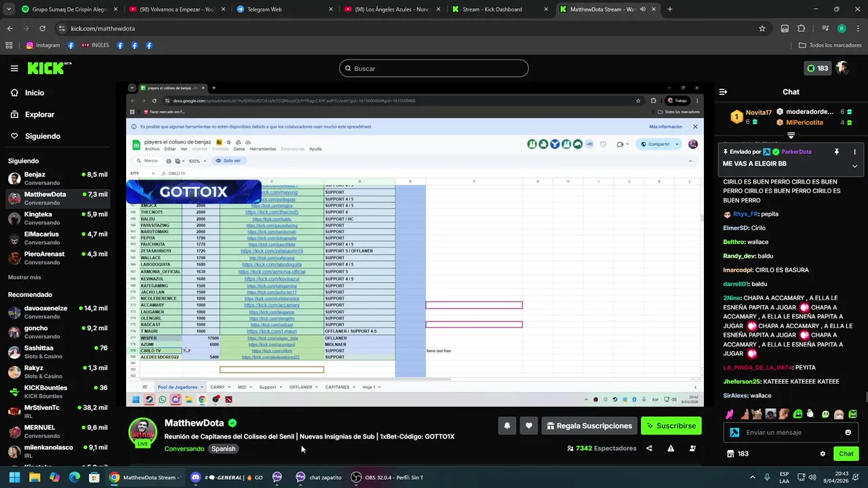Click the Buscar search field
The height and width of the screenshot is (488, 868).
pyautogui.click(x=434, y=68)
